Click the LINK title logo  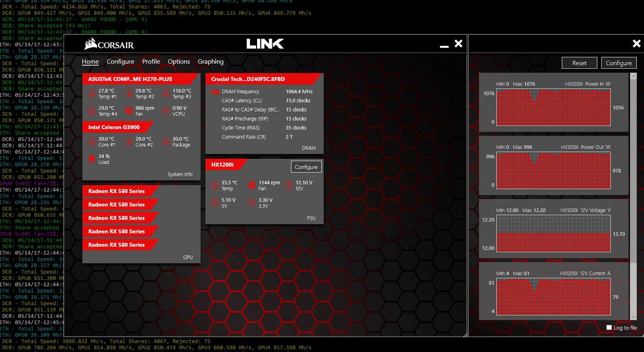tap(265, 44)
